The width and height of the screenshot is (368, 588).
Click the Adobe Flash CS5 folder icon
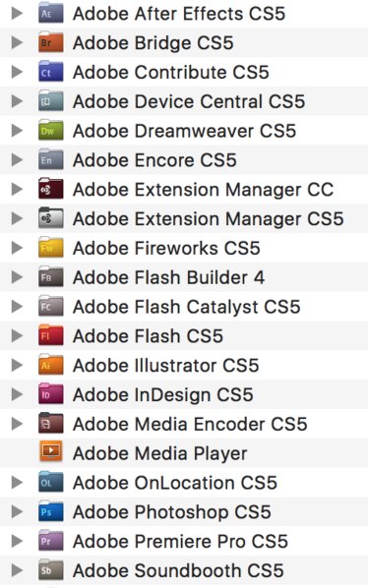tap(51, 335)
